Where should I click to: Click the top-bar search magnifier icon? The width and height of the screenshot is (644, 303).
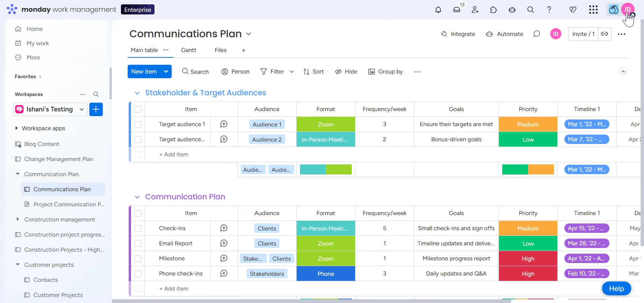(530, 10)
